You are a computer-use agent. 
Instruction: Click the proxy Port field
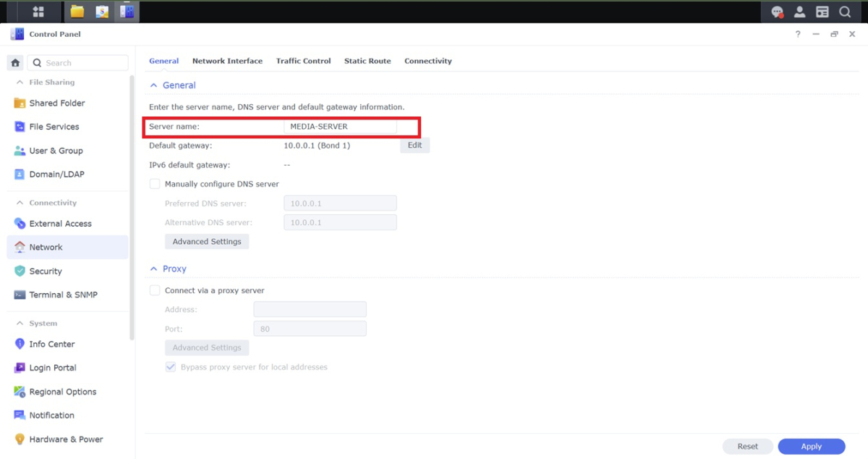[310, 329]
